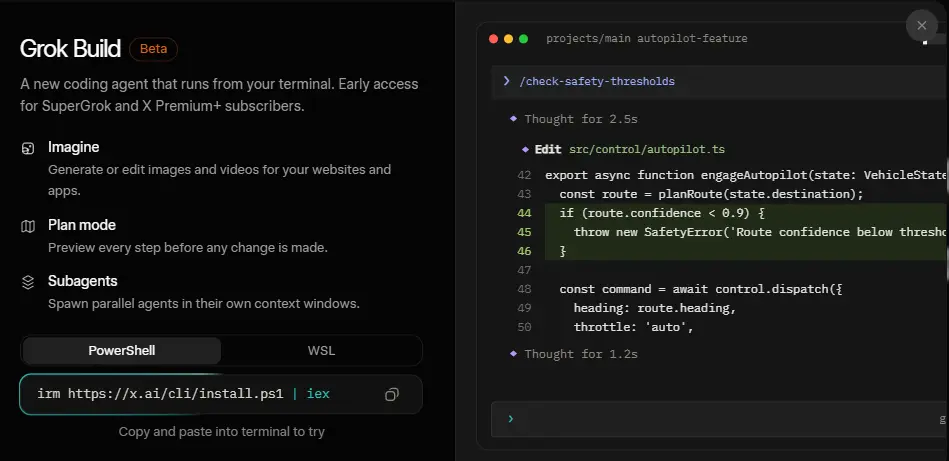Copy the install command with copy icon

[x=392, y=394]
